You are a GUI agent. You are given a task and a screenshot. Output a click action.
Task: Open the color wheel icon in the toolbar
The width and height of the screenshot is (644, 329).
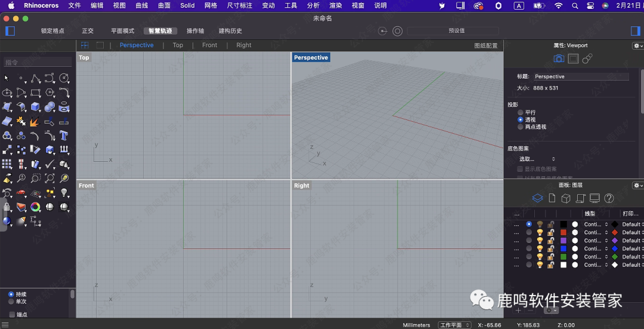(36, 207)
